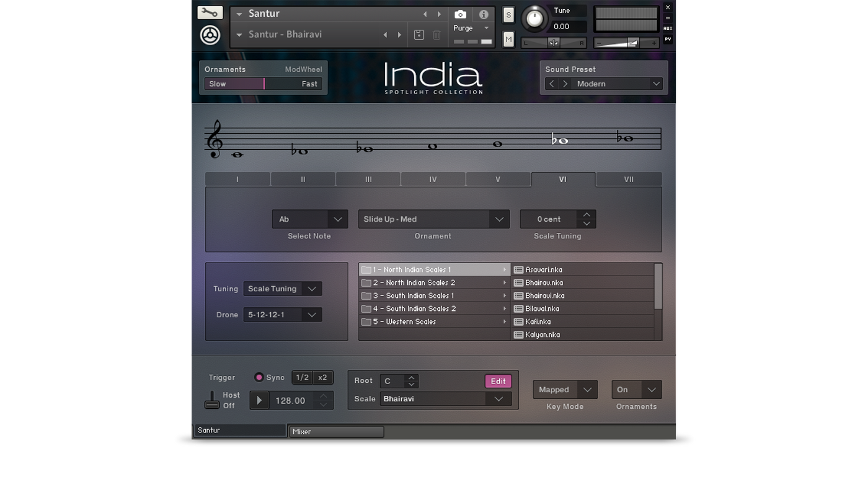Load the Kafi.nka scale file
868x498 pixels.
tap(582, 322)
